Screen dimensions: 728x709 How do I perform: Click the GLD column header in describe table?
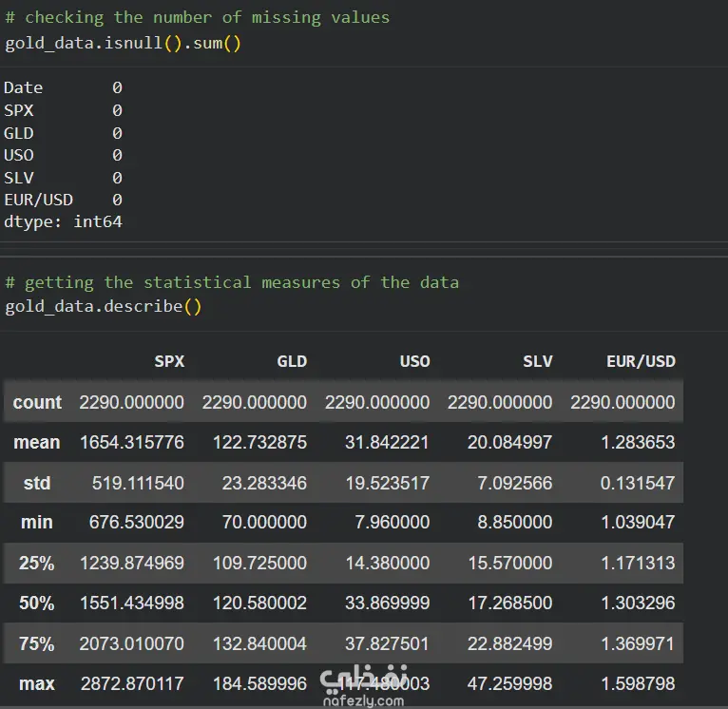coord(292,361)
